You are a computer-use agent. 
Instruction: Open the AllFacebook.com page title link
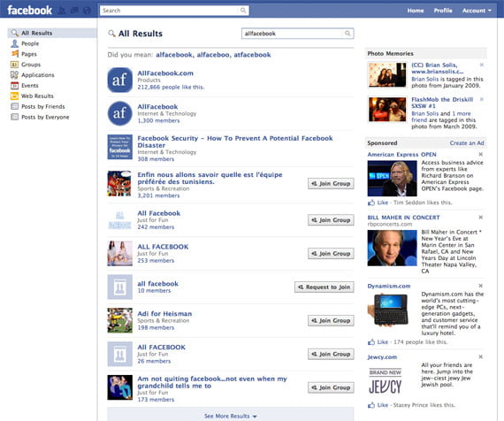165,73
